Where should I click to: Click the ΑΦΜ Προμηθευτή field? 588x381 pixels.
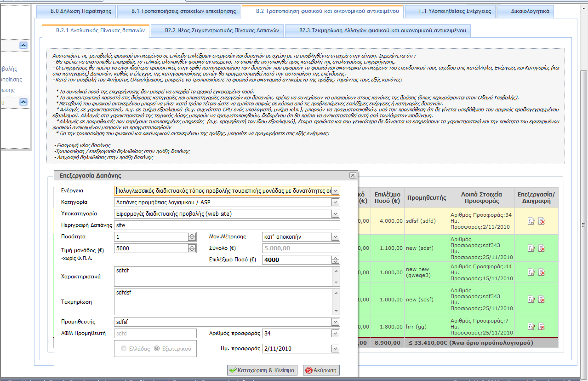(x=155, y=333)
